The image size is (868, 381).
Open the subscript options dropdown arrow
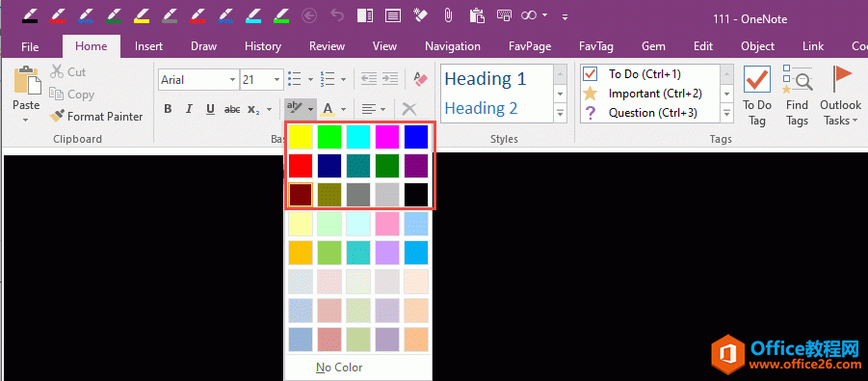(x=269, y=109)
